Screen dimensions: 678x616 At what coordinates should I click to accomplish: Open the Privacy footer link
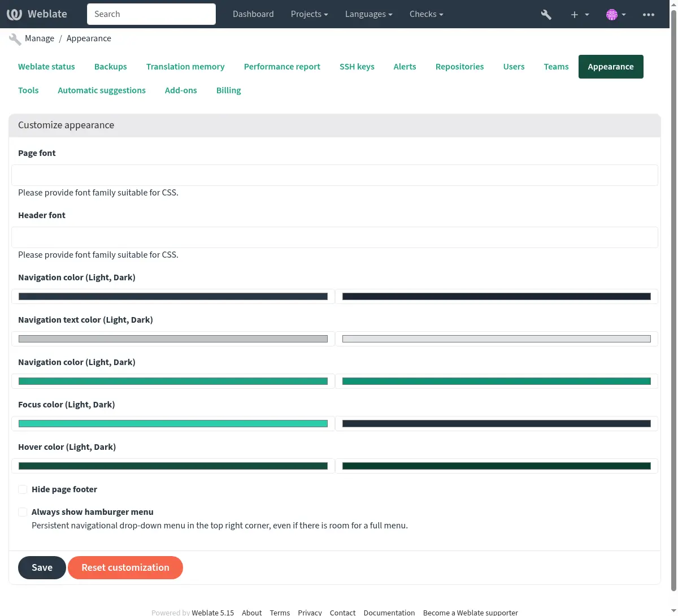[310, 613]
